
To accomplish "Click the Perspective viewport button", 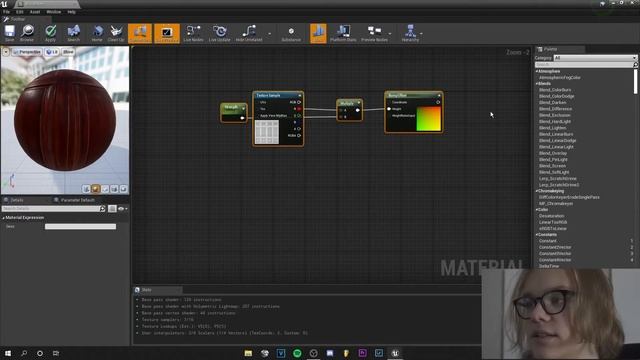I will (27, 52).
